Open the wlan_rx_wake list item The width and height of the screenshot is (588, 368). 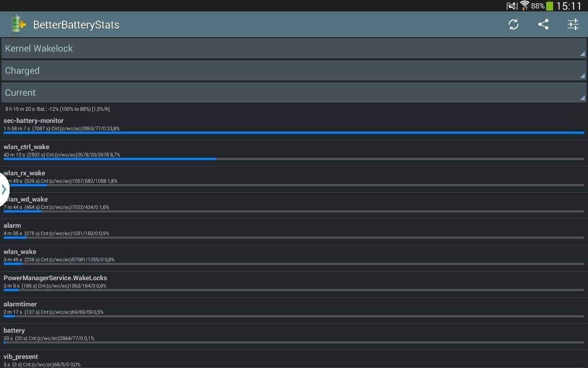click(294, 179)
